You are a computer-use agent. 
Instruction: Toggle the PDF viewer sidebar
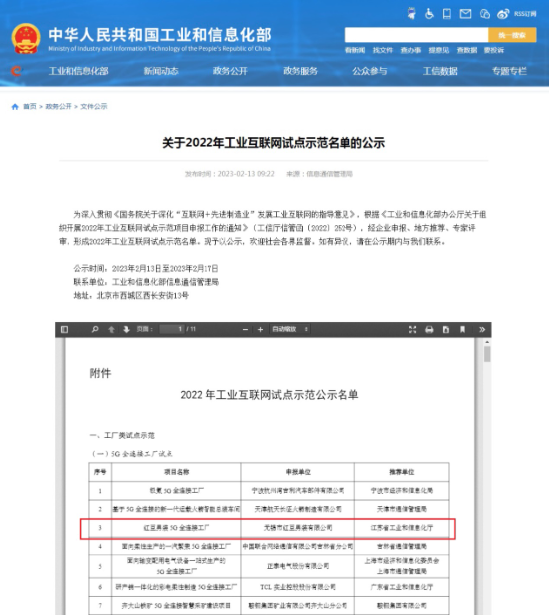pos(64,329)
